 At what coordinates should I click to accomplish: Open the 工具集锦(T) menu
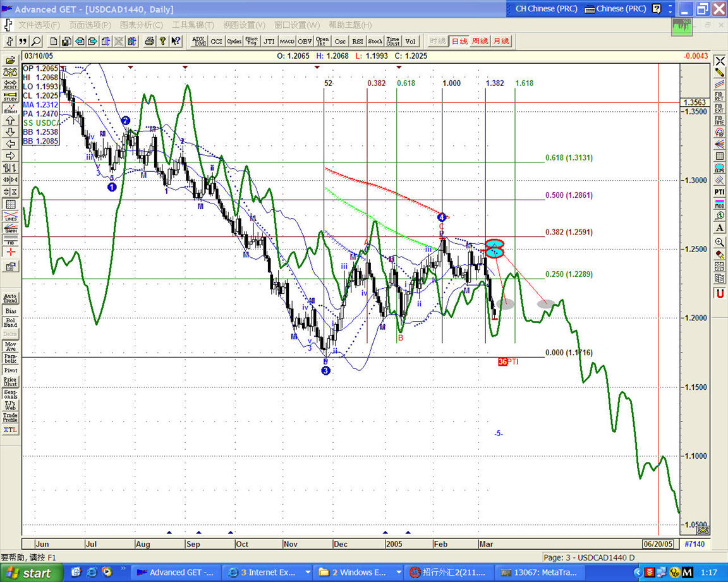click(192, 25)
